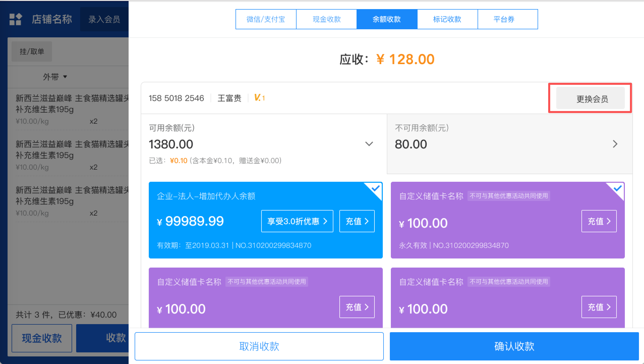Image resolution: width=644 pixels, height=364 pixels.
Task: Switch to the 现金收款 tab
Action: pyautogui.click(x=326, y=19)
